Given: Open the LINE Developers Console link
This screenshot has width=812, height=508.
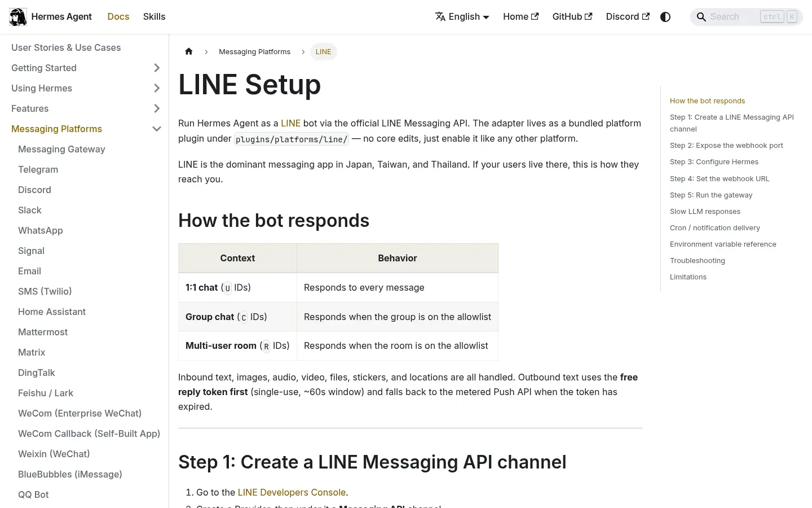Looking at the screenshot, I should coord(292,492).
